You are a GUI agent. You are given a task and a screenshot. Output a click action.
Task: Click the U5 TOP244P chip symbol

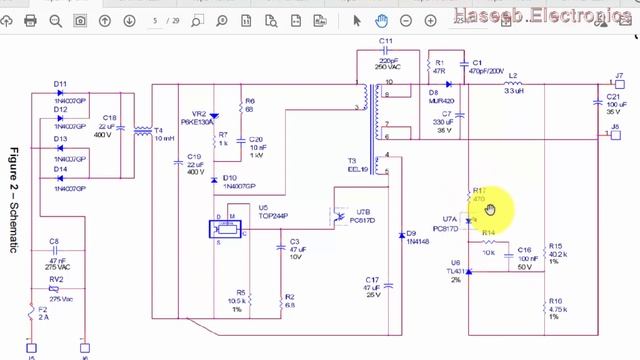coord(225,229)
